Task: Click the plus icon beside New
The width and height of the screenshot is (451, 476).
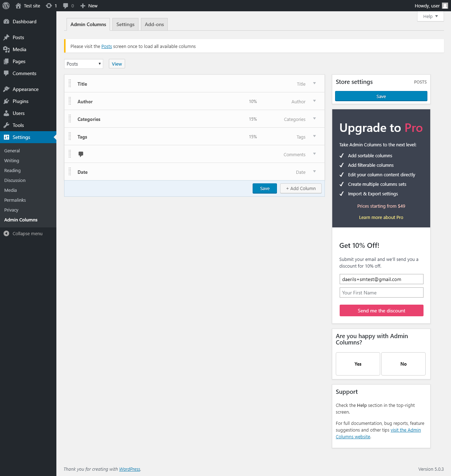Action: click(83, 6)
